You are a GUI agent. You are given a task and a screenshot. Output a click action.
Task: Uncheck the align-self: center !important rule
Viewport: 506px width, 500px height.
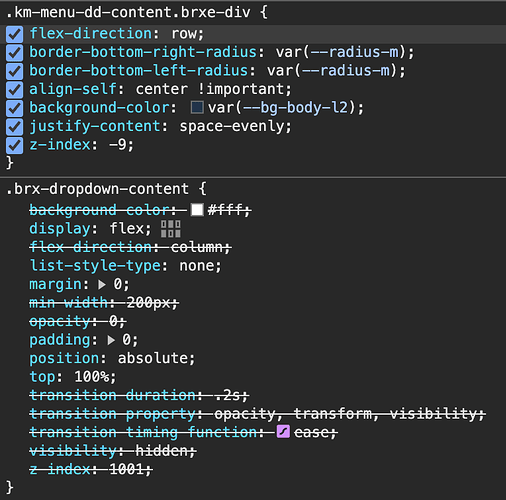(x=14, y=90)
